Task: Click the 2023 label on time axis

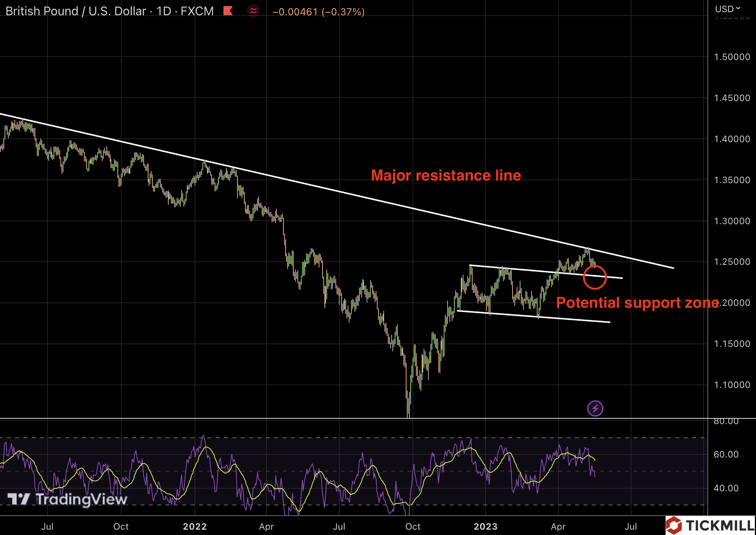Action: [x=485, y=526]
